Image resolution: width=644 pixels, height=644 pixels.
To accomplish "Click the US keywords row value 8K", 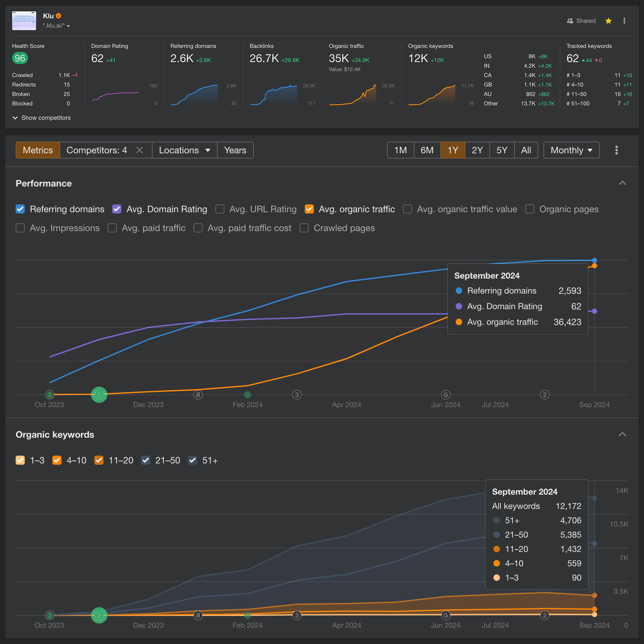I will 532,56.
